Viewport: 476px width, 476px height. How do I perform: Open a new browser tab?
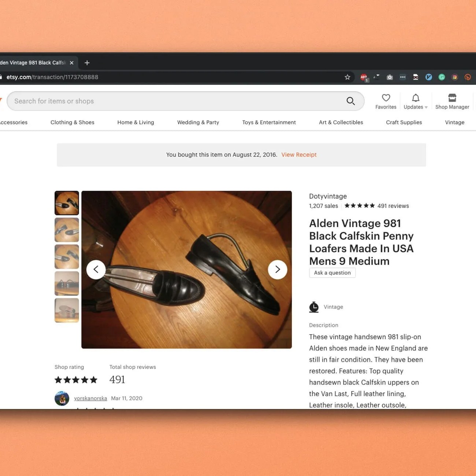[87, 63]
